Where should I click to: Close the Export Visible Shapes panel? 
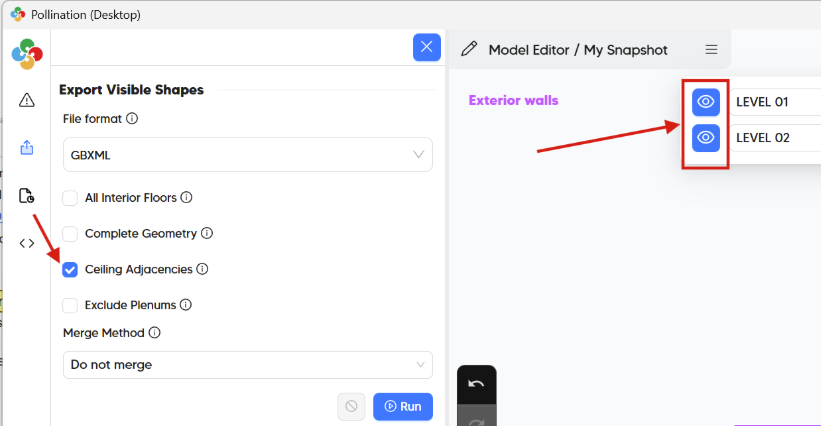pos(427,47)
